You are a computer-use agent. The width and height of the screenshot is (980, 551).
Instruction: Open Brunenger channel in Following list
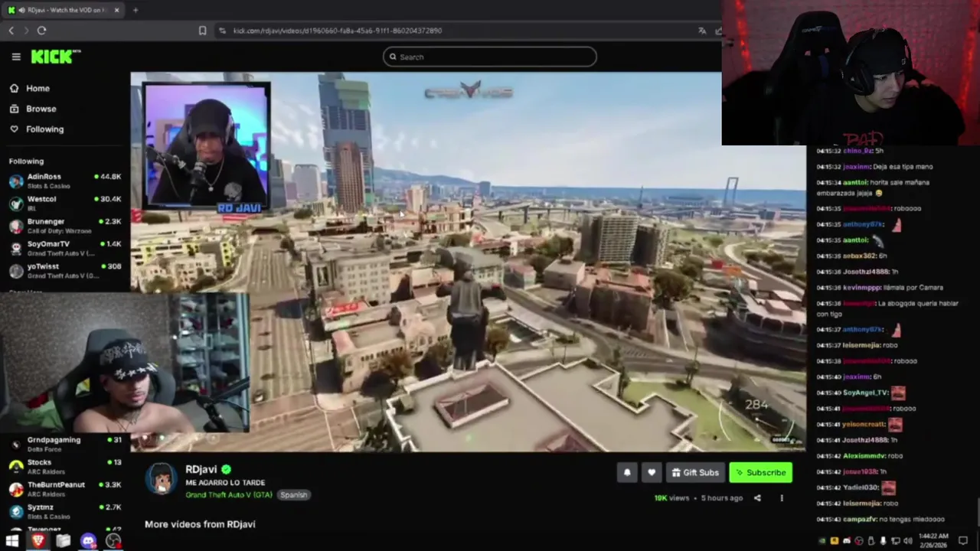pyautogui.click(x=65, y=225)
